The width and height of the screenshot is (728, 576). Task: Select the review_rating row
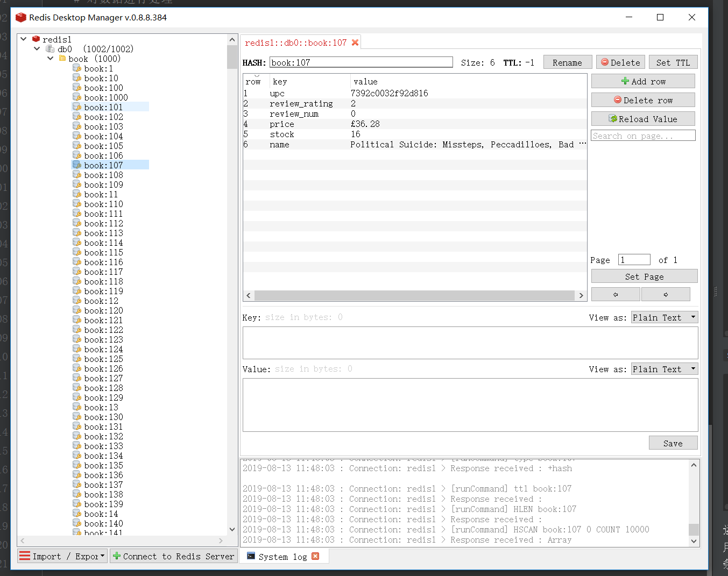[x=415, y=104]
